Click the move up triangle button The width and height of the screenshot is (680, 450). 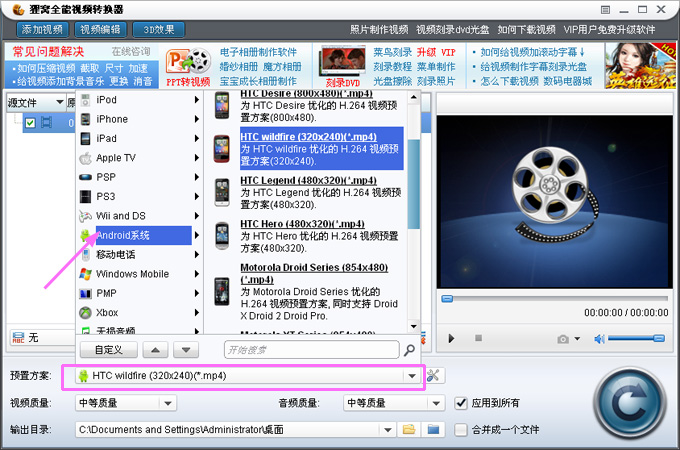[x=155, y=350]
